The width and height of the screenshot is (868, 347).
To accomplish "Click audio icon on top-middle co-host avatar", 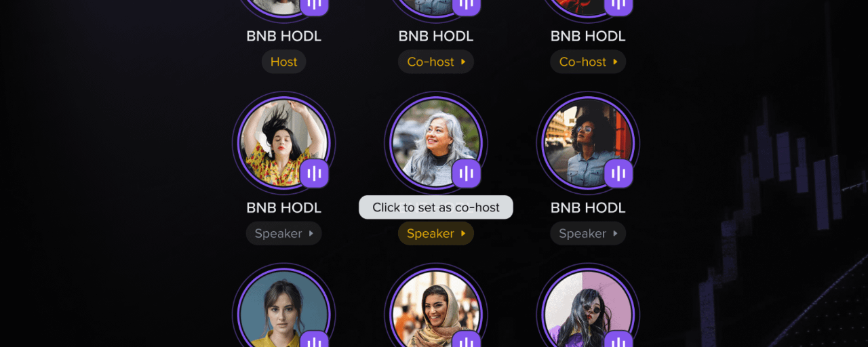I will [x=467, y=5].
